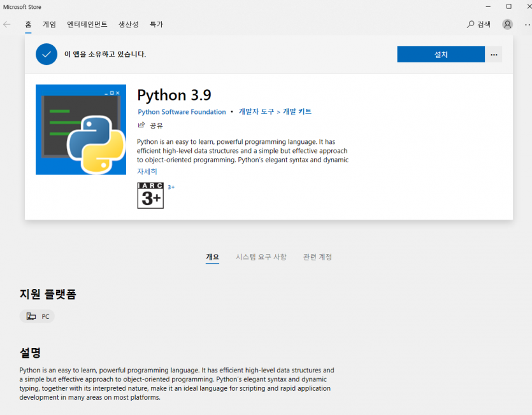This screenshot has width=532, height=415.
Task: Click the 지원 플랫폼 heading
Action: (x=48, y=294)
